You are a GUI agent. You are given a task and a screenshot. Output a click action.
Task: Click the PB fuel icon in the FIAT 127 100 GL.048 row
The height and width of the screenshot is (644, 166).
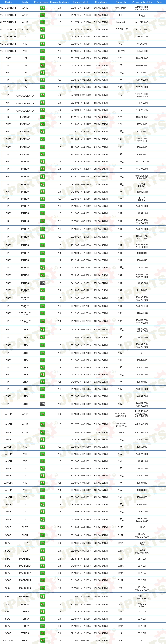point(43,58)
